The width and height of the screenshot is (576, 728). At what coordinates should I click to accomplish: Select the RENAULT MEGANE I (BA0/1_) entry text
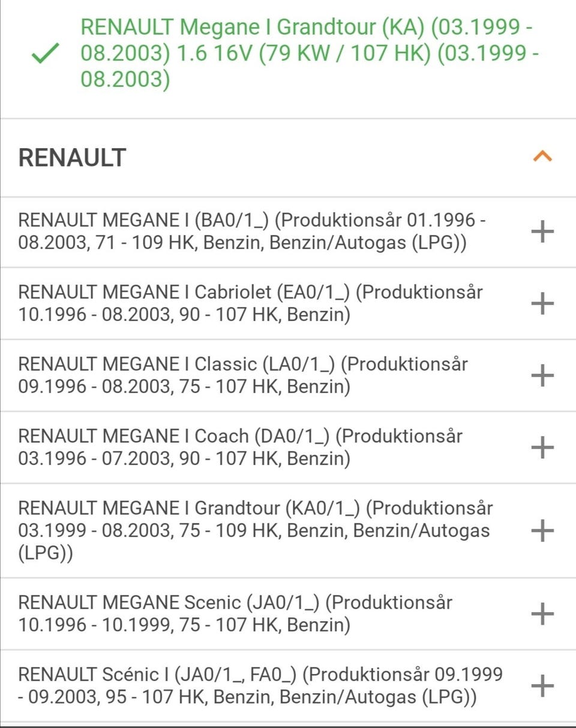coord(252,232)
